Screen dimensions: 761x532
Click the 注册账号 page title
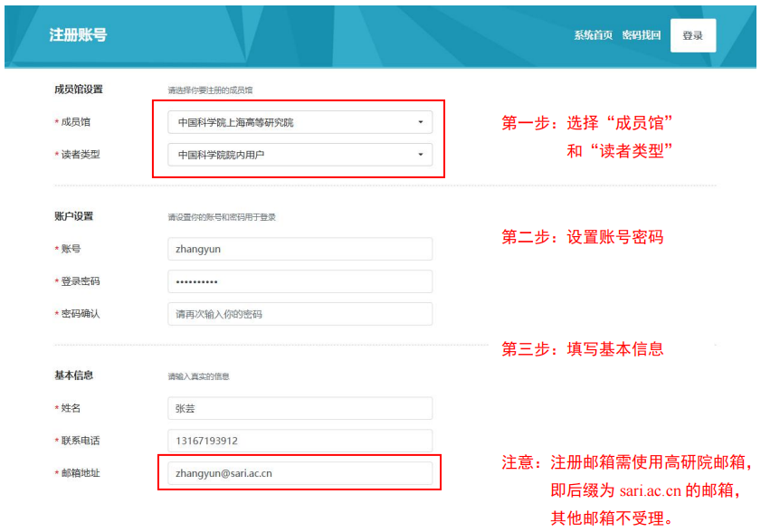coord(78,35)
